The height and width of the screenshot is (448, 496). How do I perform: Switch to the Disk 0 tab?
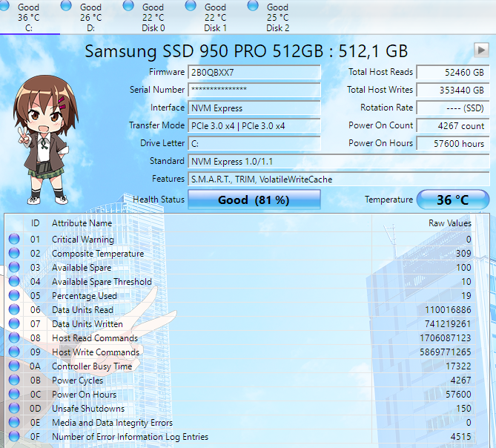(x=153, y=17)
